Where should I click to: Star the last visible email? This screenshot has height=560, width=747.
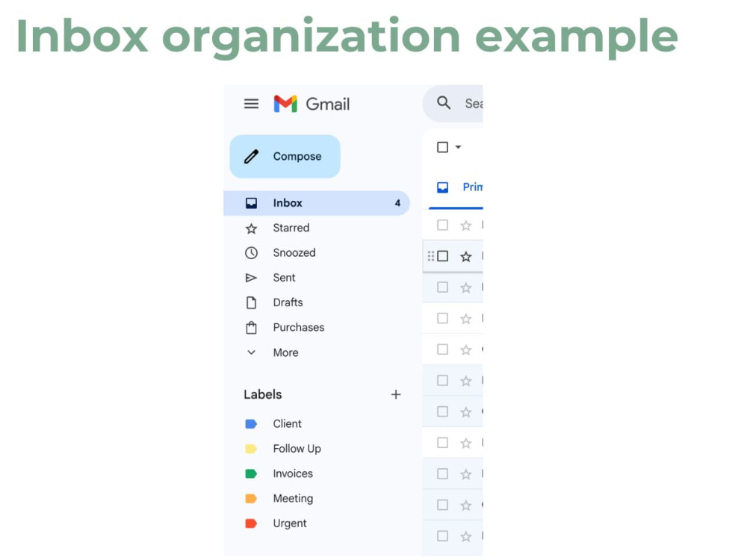tap(466, 536)
